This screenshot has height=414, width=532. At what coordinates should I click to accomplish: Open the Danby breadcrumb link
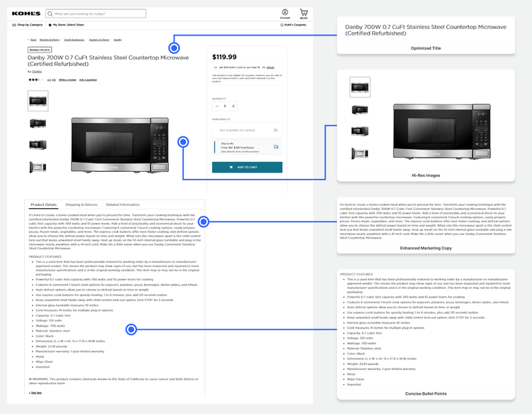point(118,40)
